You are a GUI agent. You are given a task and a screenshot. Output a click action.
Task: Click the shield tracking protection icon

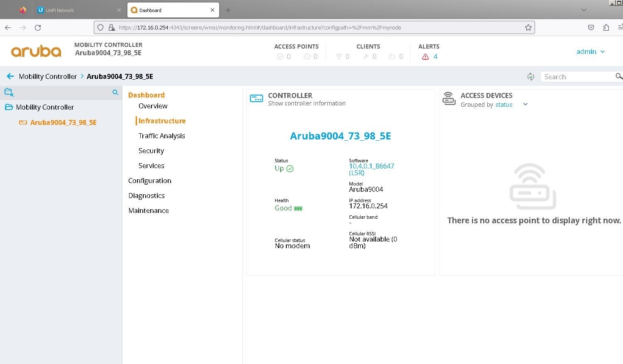100,27
